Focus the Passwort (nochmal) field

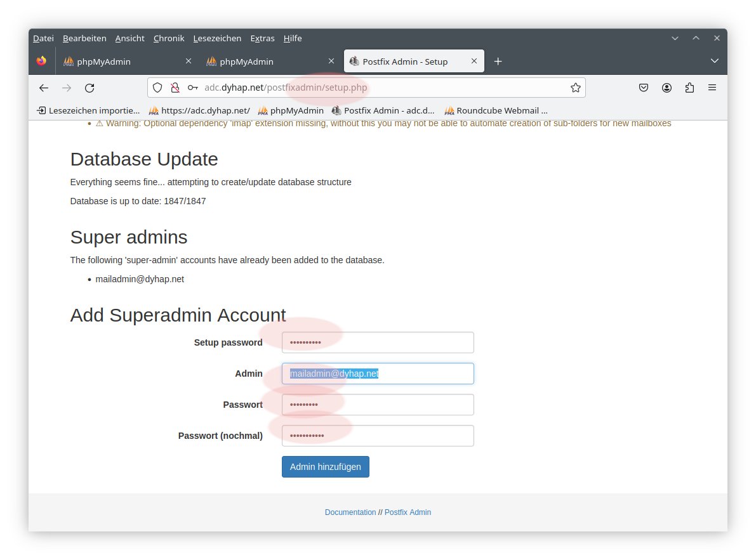pos(378,436)
